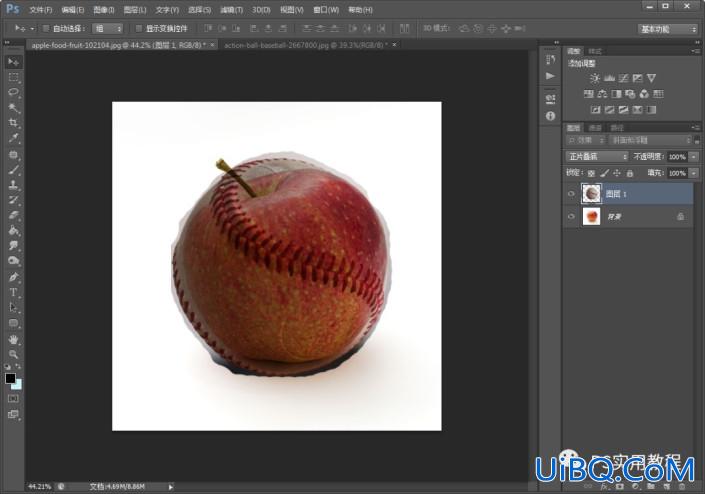This screenshot has width=705, height=494.
Task: Select the Type tool
Action: coord(13,293)
